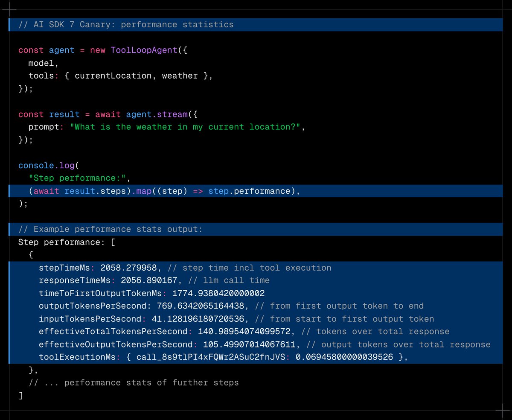Viewport: 512px width, 420px height.
Task: Click the value 41.128196180720536
Action: tap(198, 319)
